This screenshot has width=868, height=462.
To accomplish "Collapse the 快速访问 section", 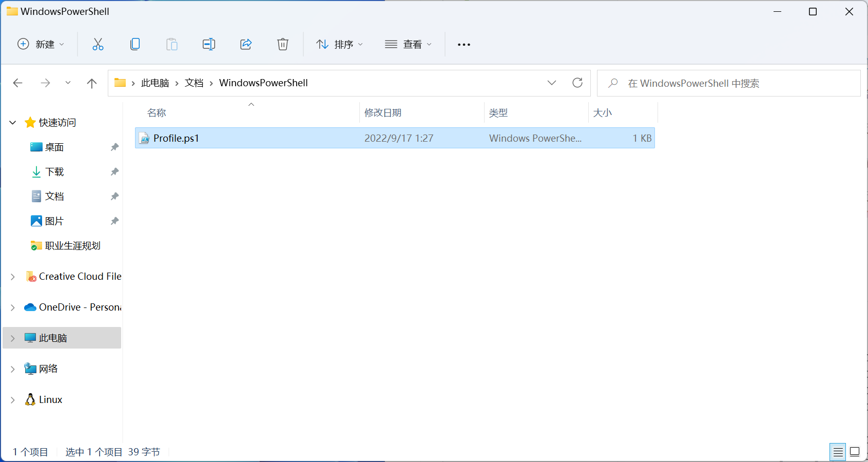I will [x=13, y=123].
